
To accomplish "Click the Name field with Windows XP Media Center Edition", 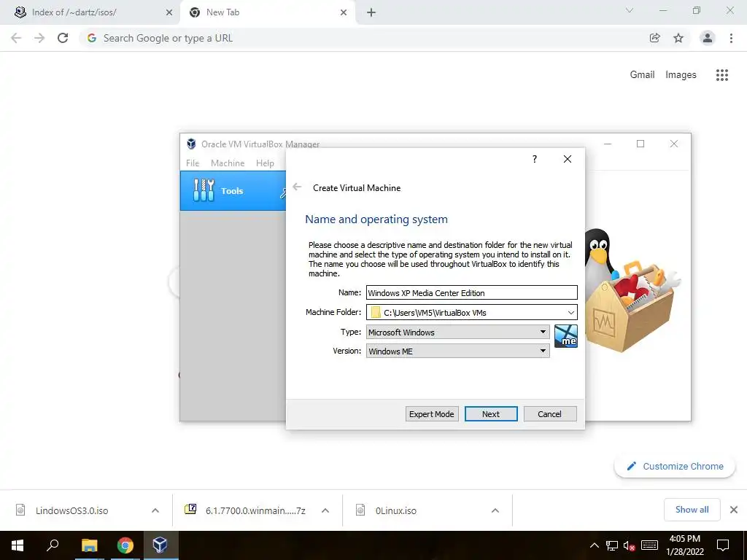I will [472, 293].
